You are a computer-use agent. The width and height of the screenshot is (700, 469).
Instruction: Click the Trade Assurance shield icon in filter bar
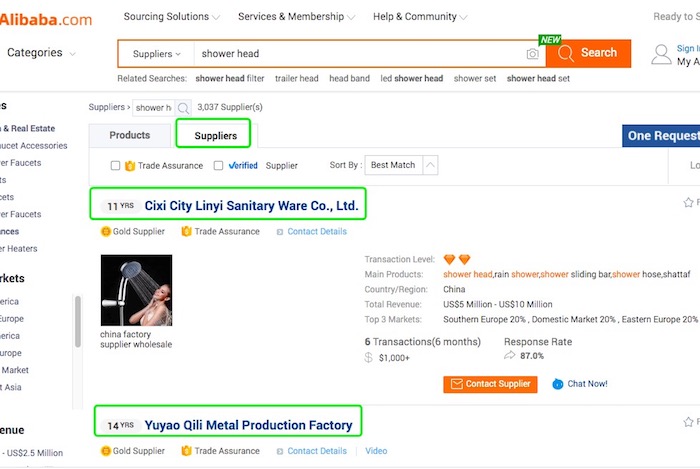pyautogui.click(x=130, y=166)
